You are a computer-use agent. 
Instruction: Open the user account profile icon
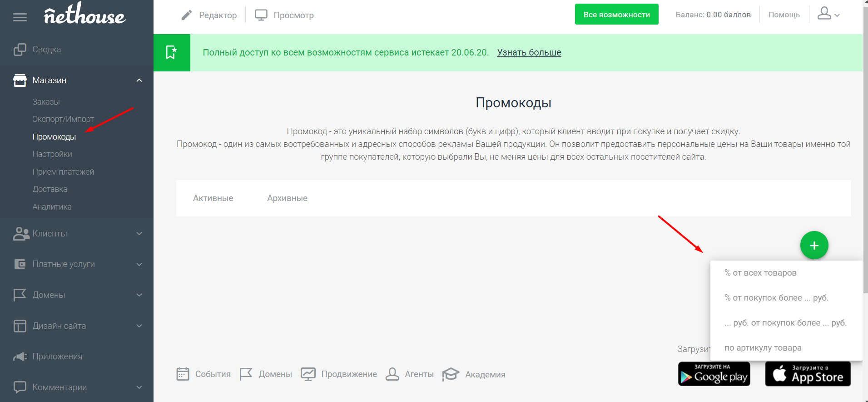[x=824, y=14]
